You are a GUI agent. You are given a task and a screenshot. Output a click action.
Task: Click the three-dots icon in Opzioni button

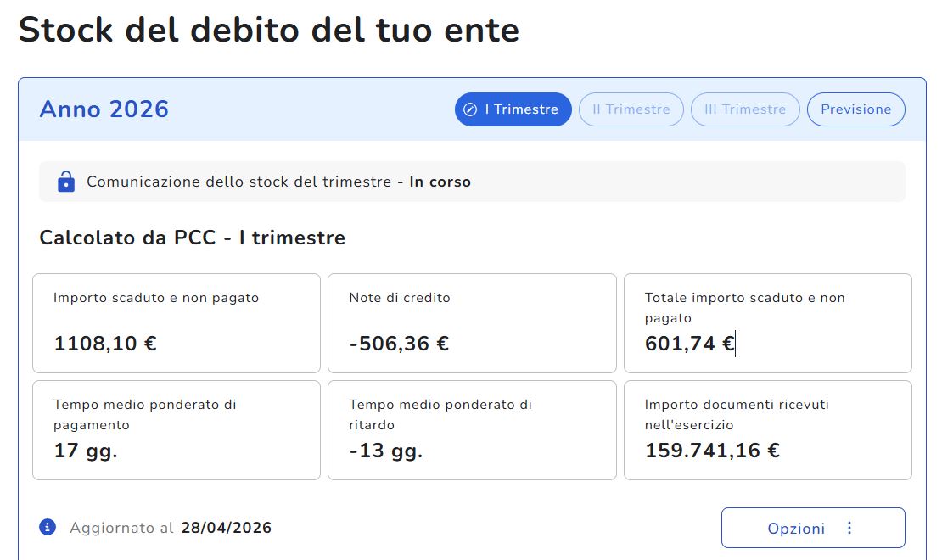pos(849,528)
